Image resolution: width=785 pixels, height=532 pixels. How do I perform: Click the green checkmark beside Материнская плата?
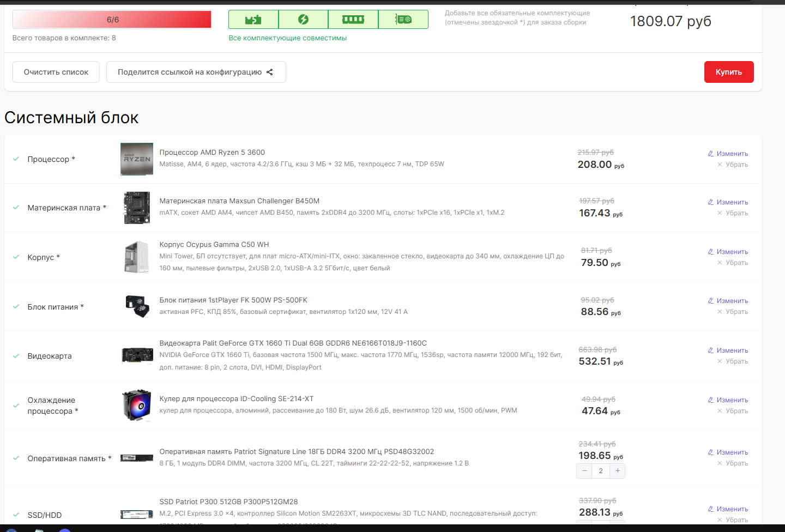tap(16, 208)
